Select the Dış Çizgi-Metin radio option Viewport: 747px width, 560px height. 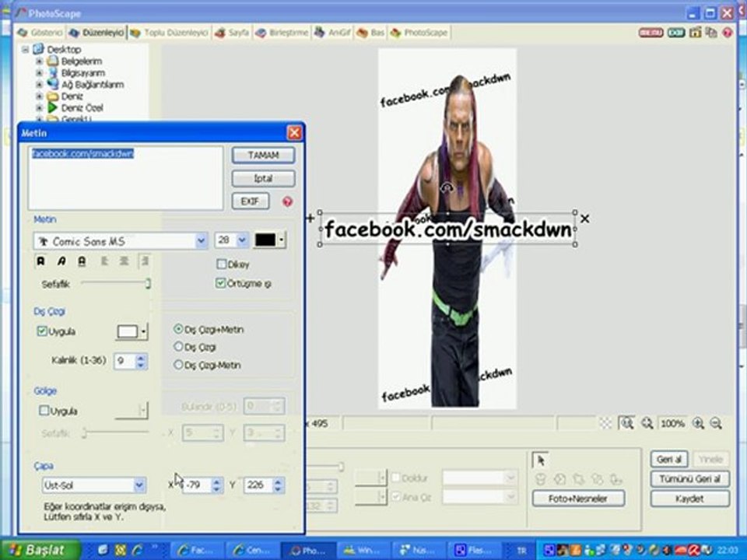[178, 365]
